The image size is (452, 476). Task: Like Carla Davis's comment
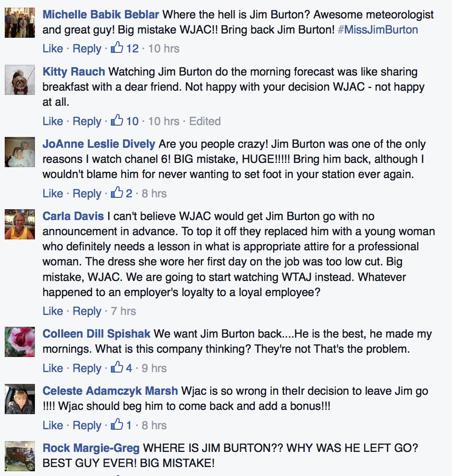[53, 311]
